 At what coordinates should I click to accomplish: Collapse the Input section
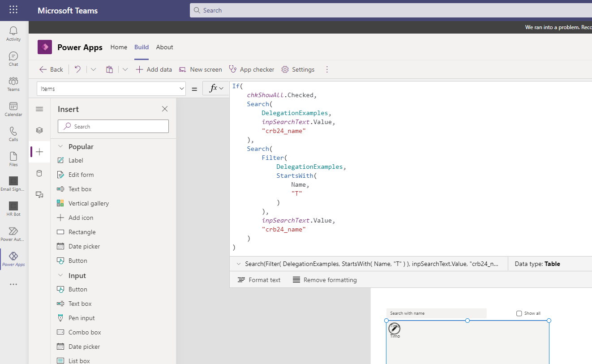coord(60,276)
